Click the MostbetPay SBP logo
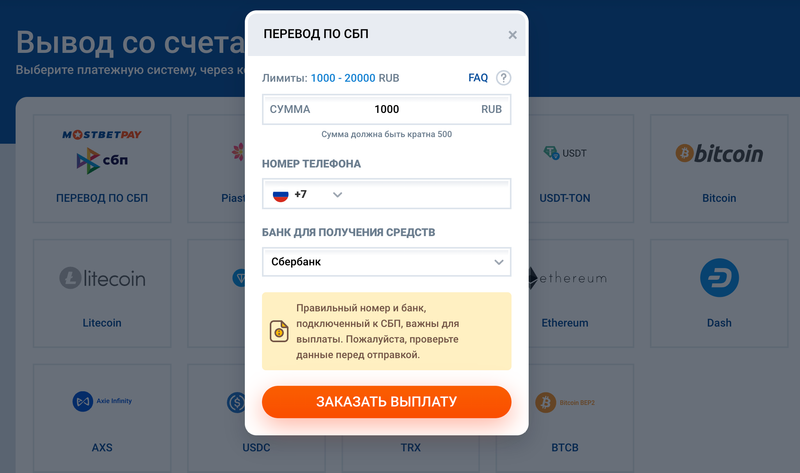 tap(102, 148)
